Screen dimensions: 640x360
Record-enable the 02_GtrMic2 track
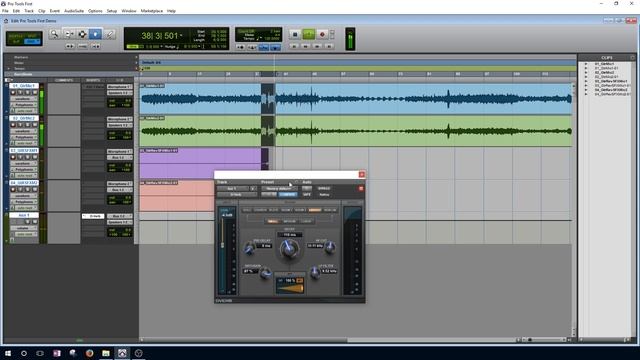coord(13,124)
